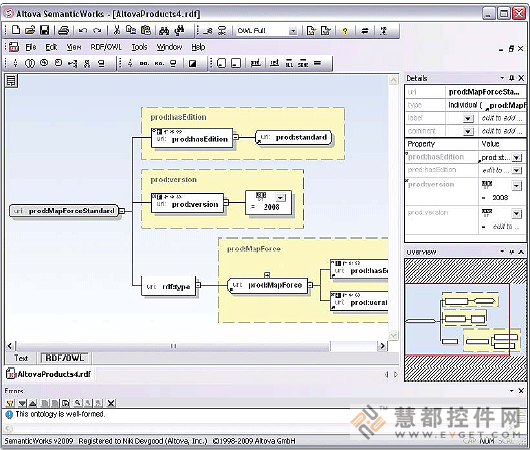Create a new document with New icon

(x=16, y=30)
